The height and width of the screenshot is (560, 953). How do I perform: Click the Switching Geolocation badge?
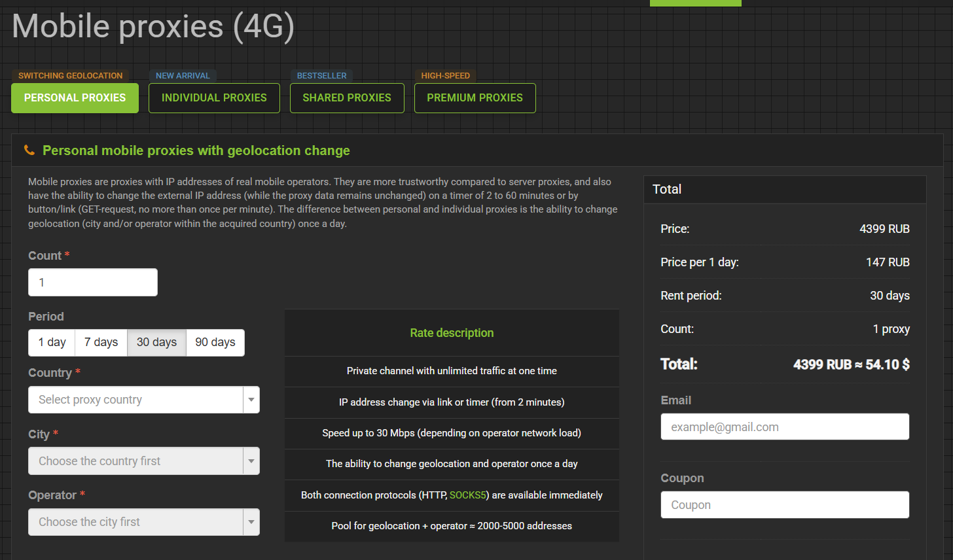click(x=71, y=76)
